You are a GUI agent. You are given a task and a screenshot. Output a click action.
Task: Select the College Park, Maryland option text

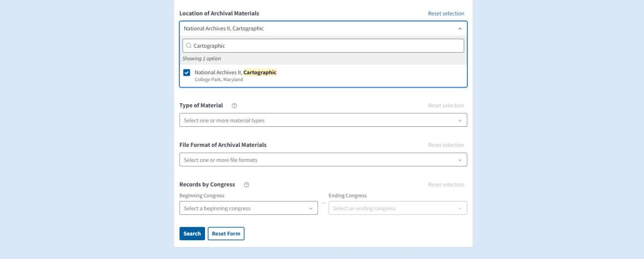219,80
